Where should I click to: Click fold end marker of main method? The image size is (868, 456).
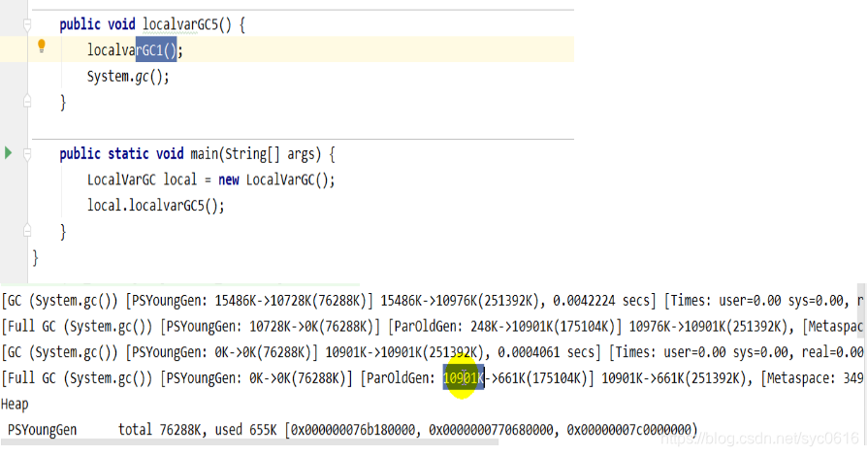pyautogui.click(x=27, y=231)
